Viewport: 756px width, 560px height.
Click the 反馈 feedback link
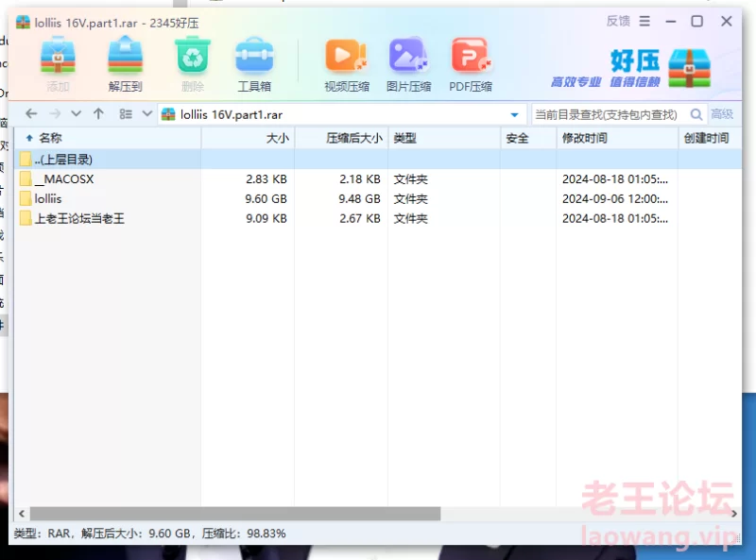pos(618,21)
